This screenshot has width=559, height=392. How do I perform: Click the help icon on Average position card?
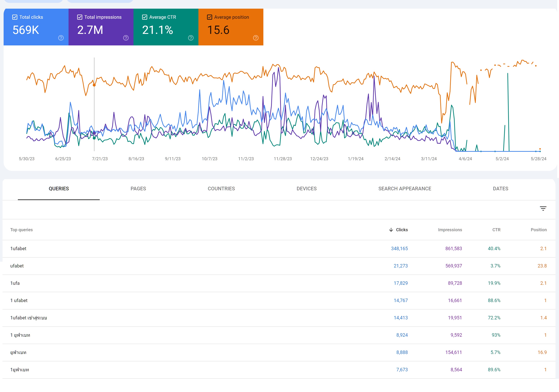[255, 38]
